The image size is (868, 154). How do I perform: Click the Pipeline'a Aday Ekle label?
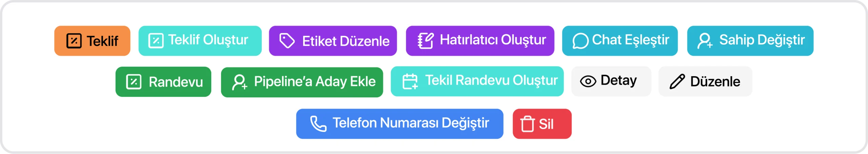click(315, 82)
